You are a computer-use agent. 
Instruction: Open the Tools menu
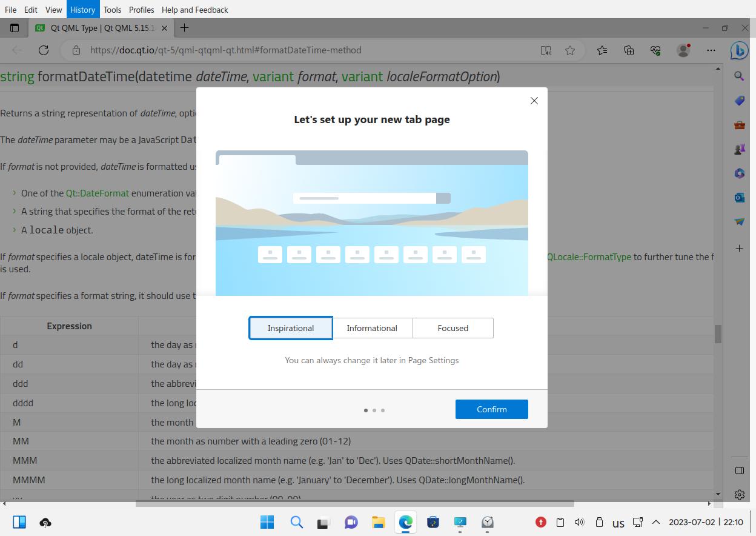112,10
